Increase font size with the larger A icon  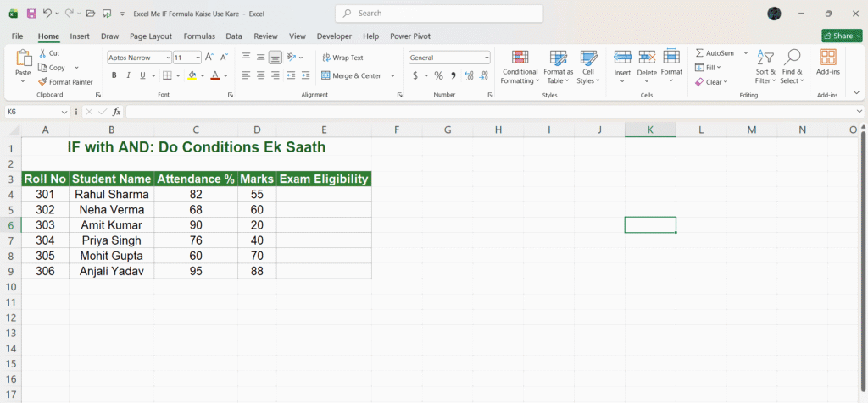[x=209, y=57]
